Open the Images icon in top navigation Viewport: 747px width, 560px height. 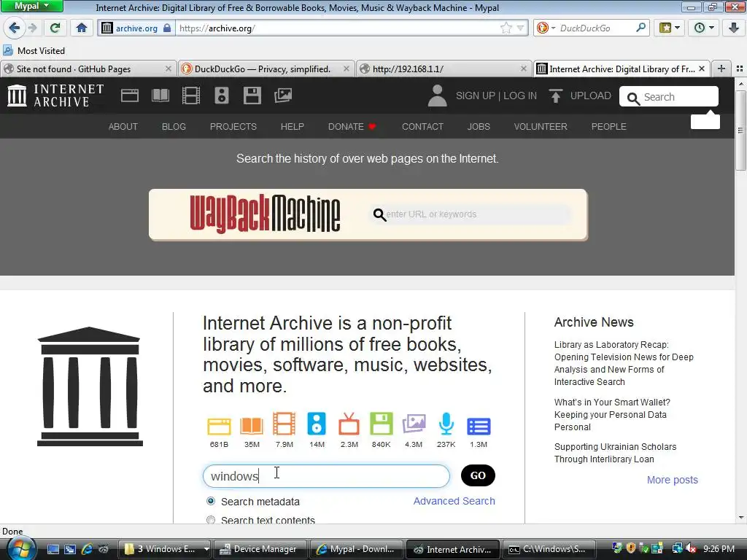(283, 96)
